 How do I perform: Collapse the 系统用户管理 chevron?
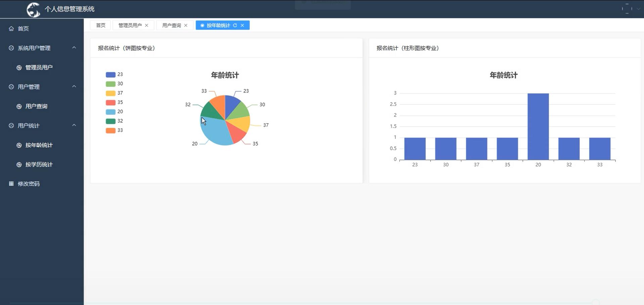point(74,48)
